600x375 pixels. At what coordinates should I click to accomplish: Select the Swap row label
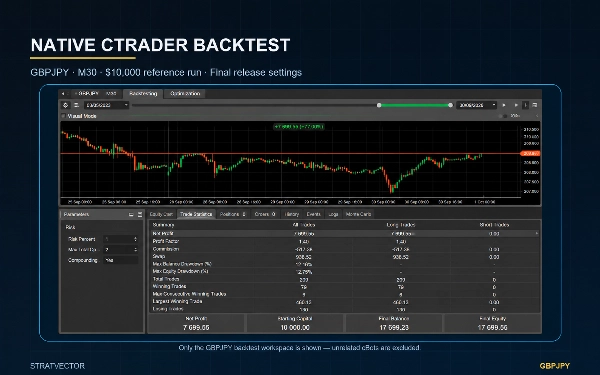[x=159, y=257]
